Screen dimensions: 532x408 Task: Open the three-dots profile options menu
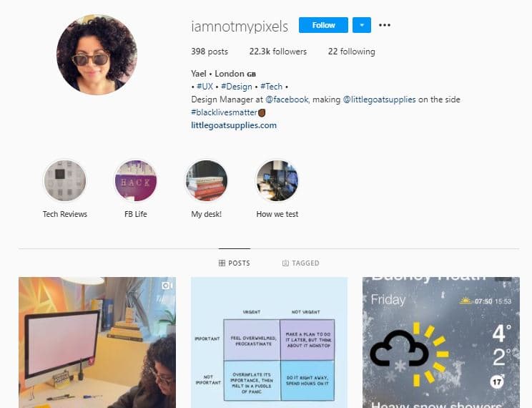point(385,25)
